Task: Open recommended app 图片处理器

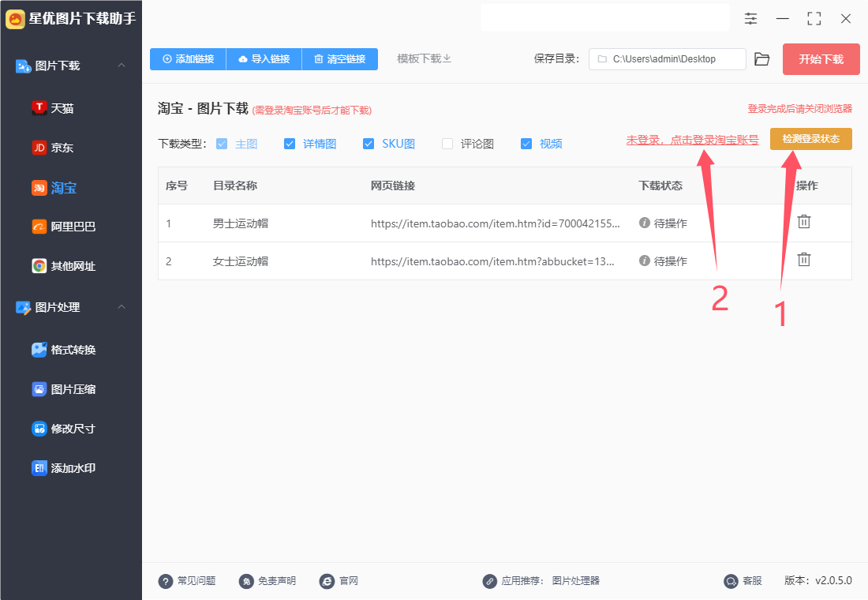Action: [x=576, y=580]
